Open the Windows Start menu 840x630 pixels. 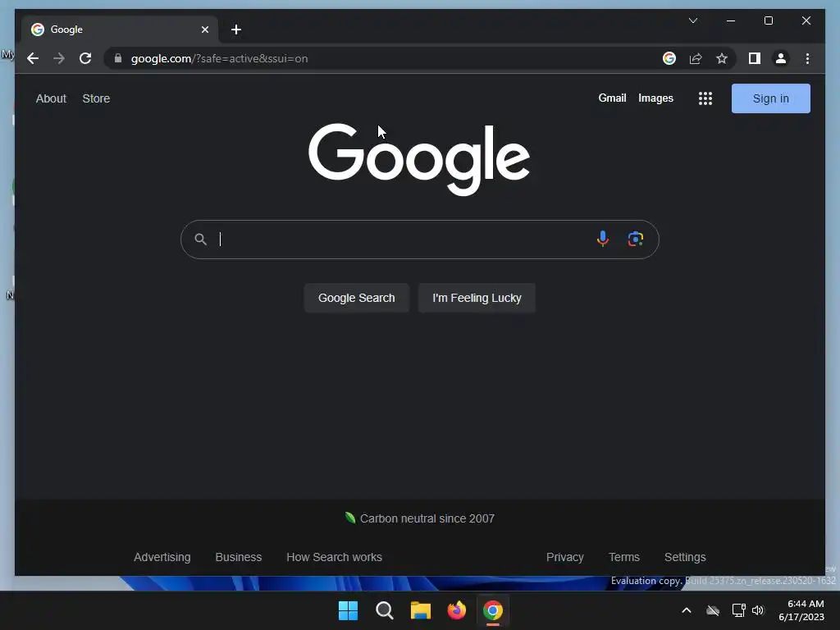pos(348,610)
